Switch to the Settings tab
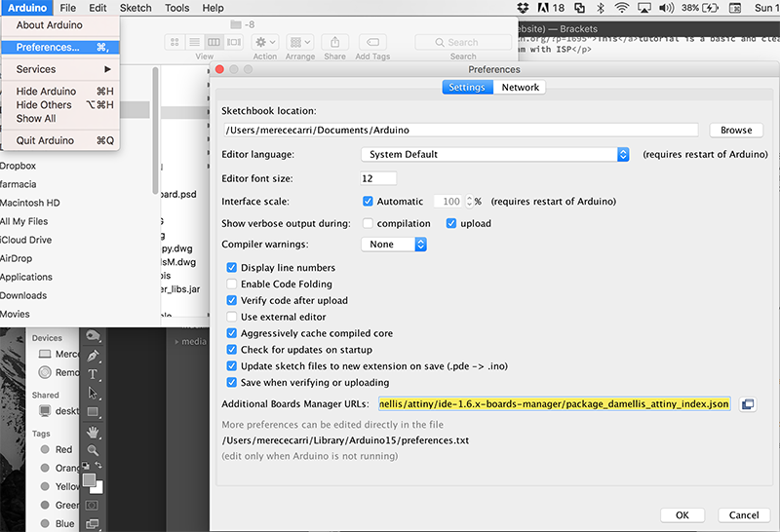780x532 pixels. pyautogui.click(x=467, y=88)
